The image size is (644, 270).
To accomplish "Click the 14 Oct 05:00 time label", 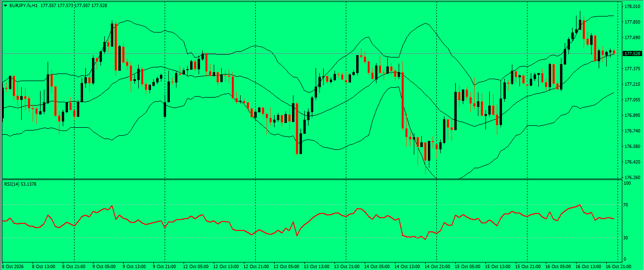I will click(x=376, y=267).
